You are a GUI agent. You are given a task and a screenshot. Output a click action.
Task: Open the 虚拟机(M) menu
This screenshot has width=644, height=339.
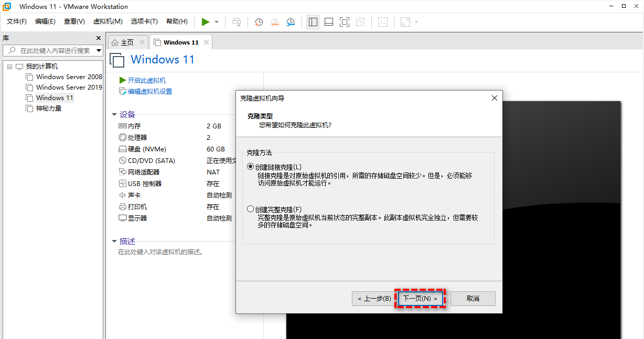[x=108, y=21]
